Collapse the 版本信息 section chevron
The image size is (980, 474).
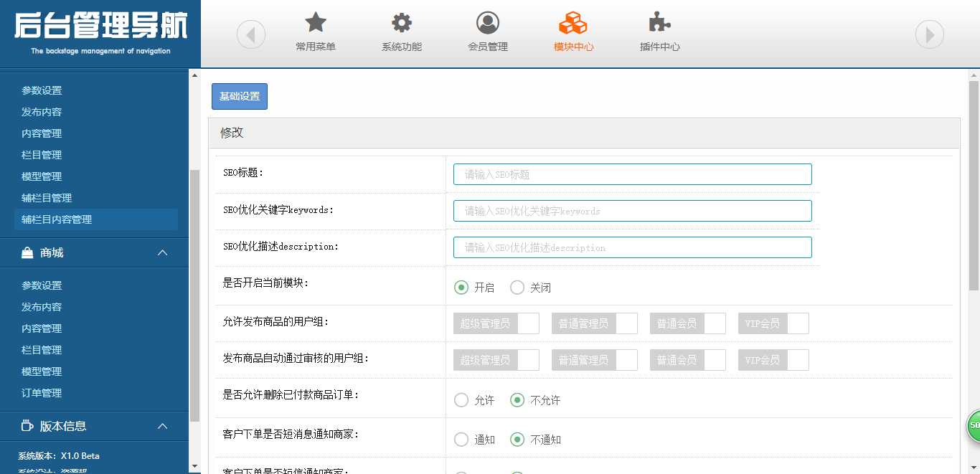pyautogui.click(x=163, y=426)
